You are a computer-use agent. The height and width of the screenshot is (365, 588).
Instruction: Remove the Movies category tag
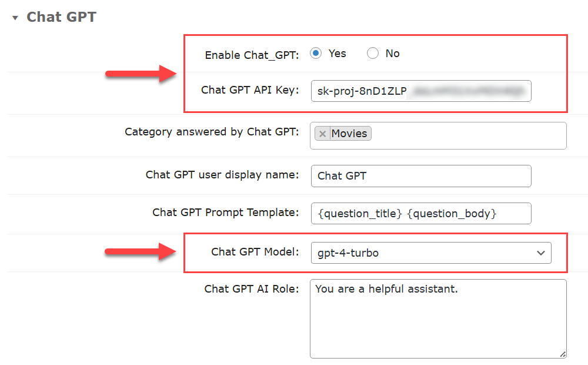click(322, 134)
